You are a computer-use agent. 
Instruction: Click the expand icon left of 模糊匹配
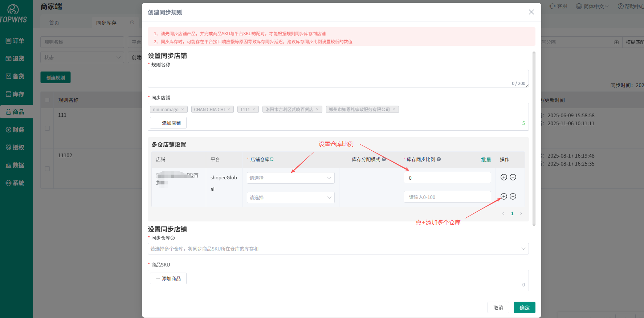pyautogui.click(x=616, y=42)
